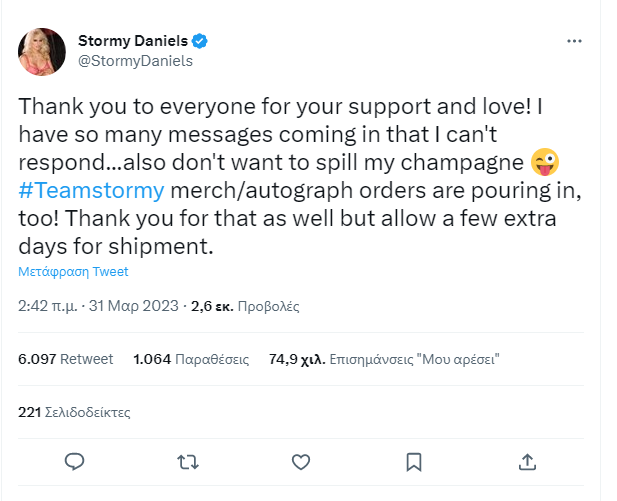Click the winking tongue emoji in the tweet

tap(545, 163)
